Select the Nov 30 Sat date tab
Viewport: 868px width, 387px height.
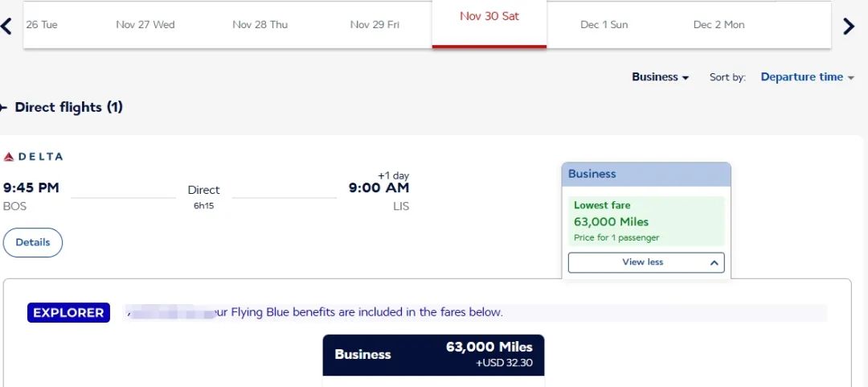[489, 17]
